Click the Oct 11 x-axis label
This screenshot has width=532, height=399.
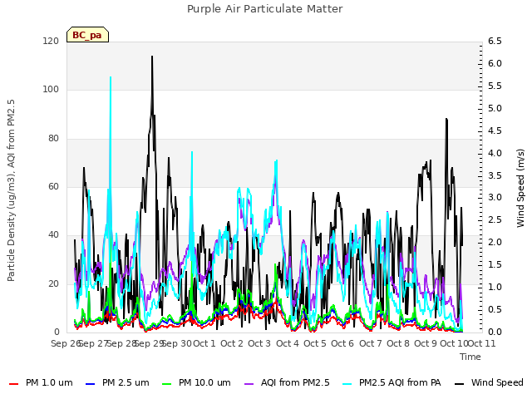(482, 343)
